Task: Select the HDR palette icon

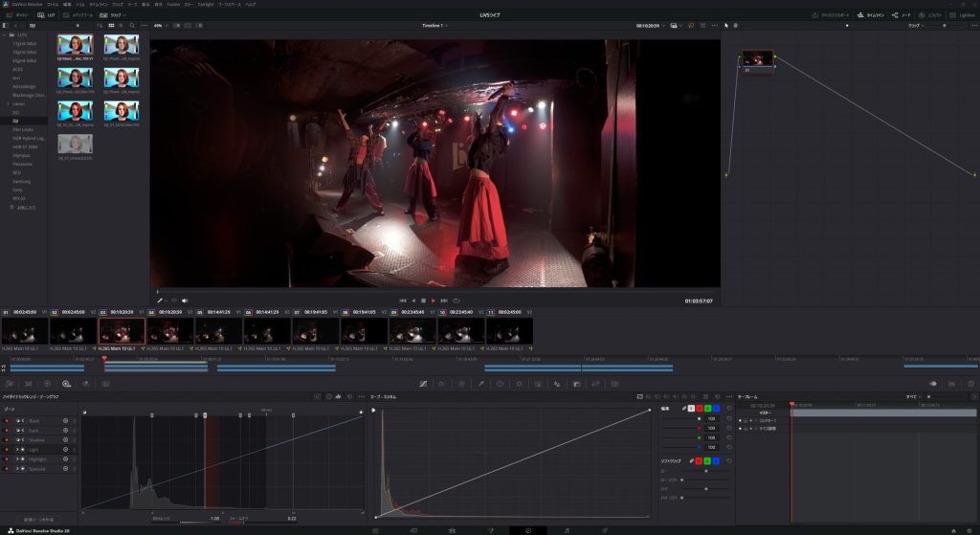Action: click(x=66, y=384)
